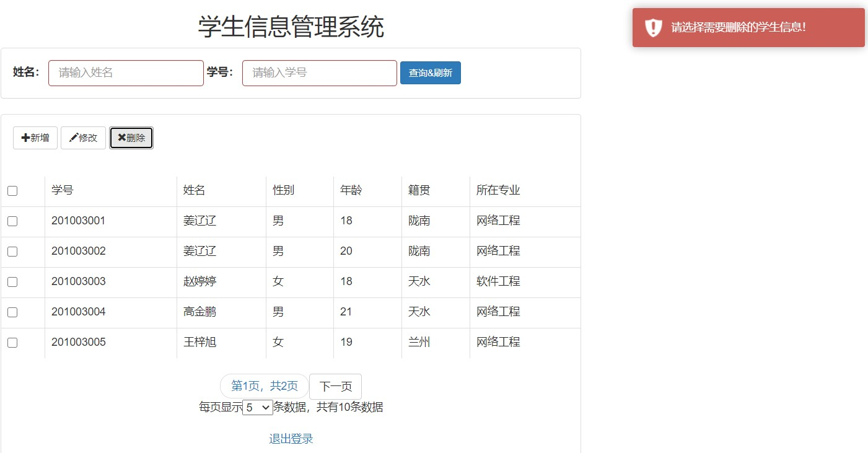The height and width of the screenshot is (453, 868).
Task: Click the age value 21
Action: pyautogui.click(x=346, y=312)
